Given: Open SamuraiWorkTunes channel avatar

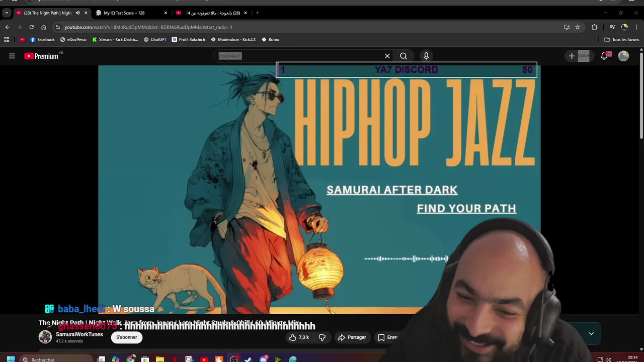Looking at the screenshot, I should tap(45, 337).
